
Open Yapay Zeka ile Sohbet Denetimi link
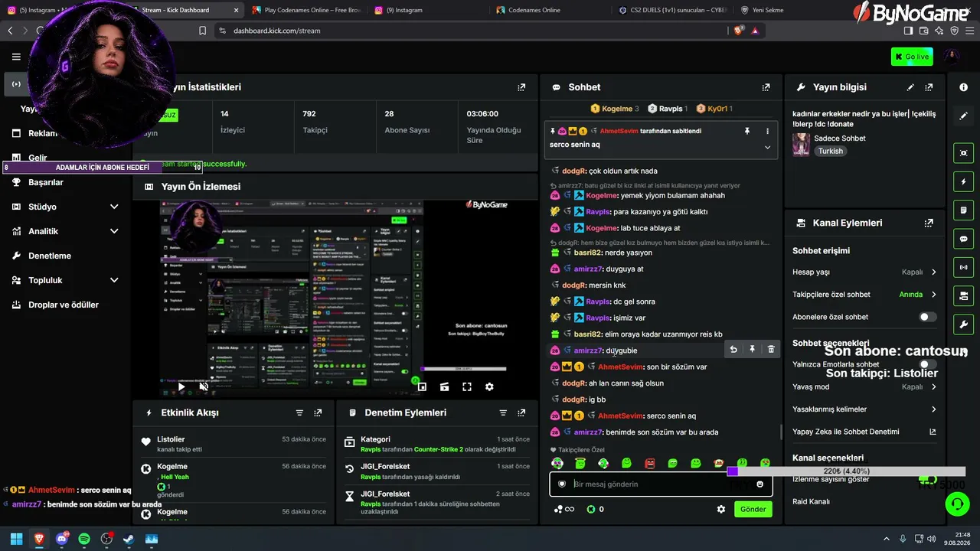(865, 432)
